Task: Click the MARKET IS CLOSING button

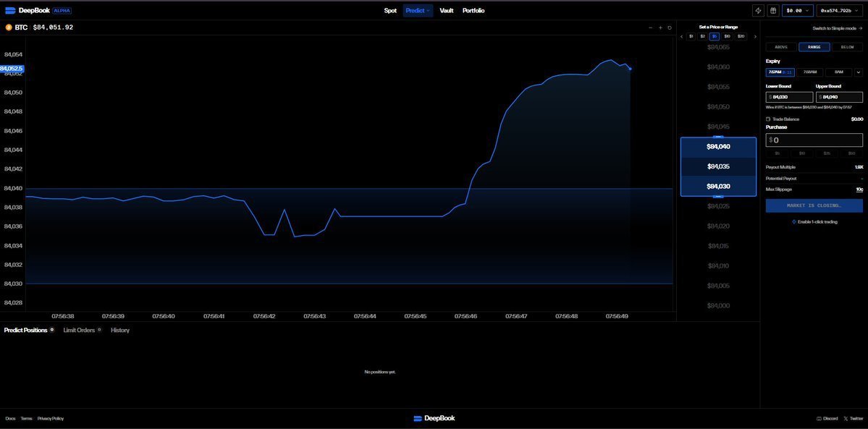Action: click(814, 205)
